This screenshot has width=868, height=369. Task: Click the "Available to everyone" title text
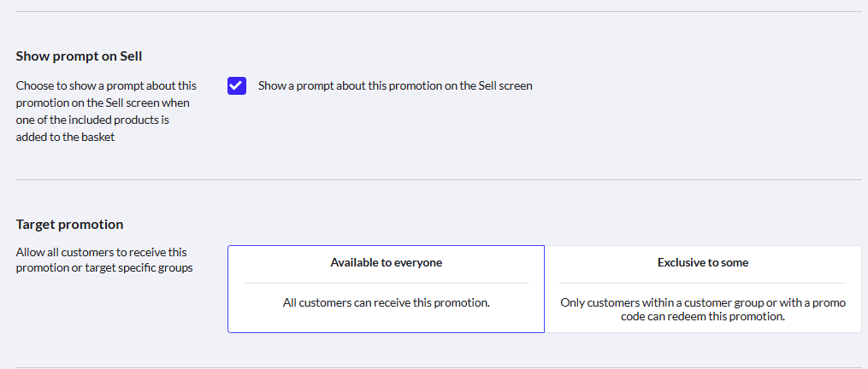click(x=386, y=263)
